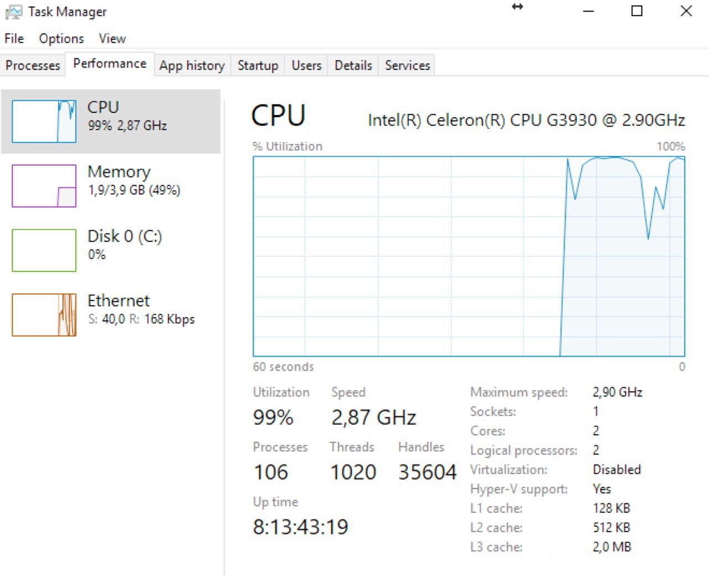Click the Task Manager app icon in title bar
709x588 pixels.
point(13,12)
